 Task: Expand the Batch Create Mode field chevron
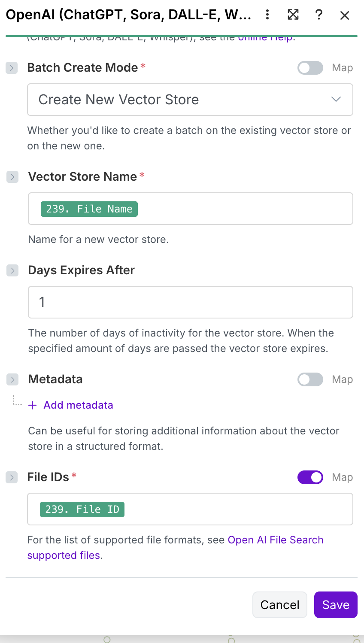pos(12,68)
